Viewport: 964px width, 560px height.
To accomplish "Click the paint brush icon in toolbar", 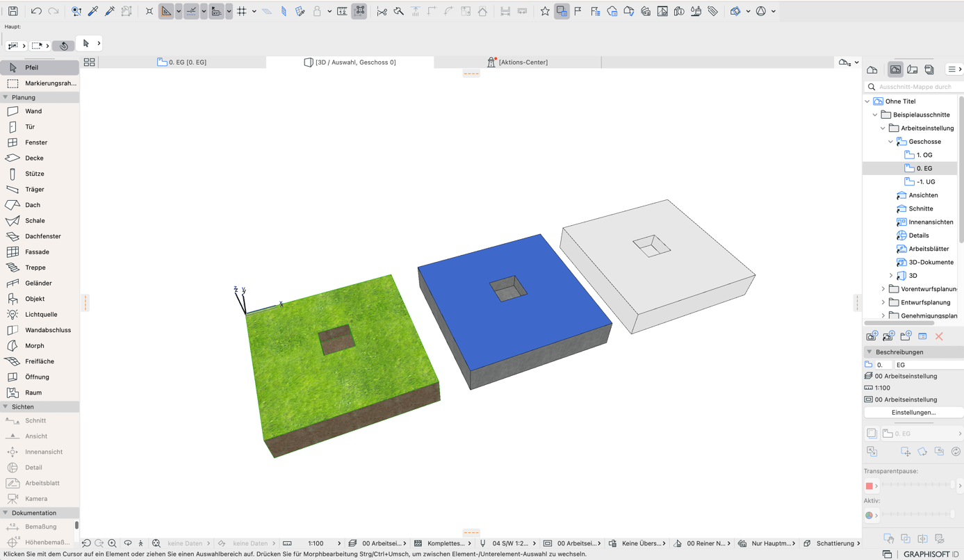I will tap(696, 11).
